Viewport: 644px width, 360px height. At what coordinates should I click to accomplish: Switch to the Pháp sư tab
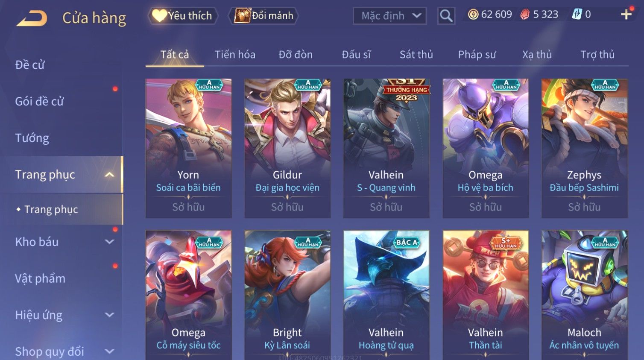[x=477, y=55]
